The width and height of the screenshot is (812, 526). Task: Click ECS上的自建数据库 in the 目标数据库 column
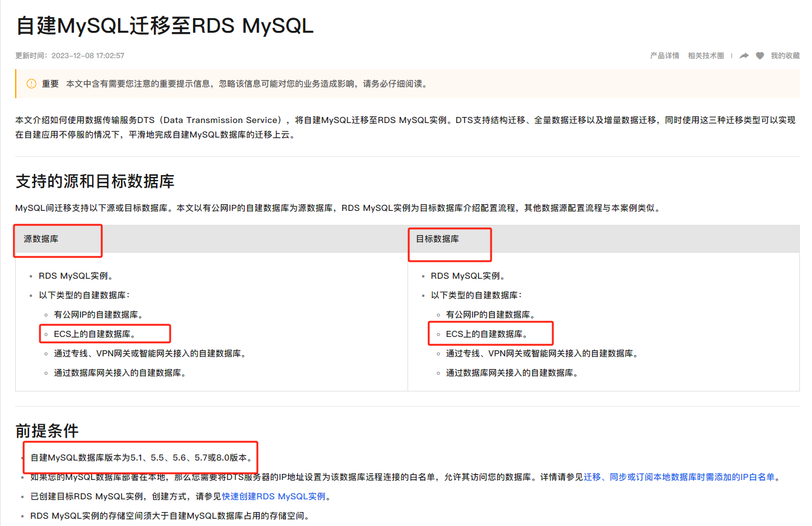[x=487, y=334]
